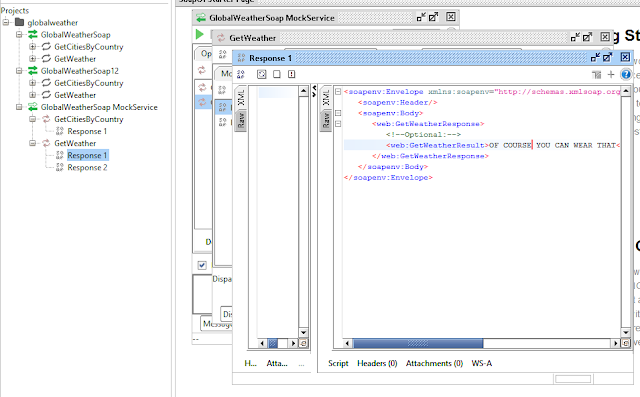This screenshot has width=640, height=397.
Task: Click the GlobalWeatherSoap MockService tree icon
Action: [x=33, y=107]
